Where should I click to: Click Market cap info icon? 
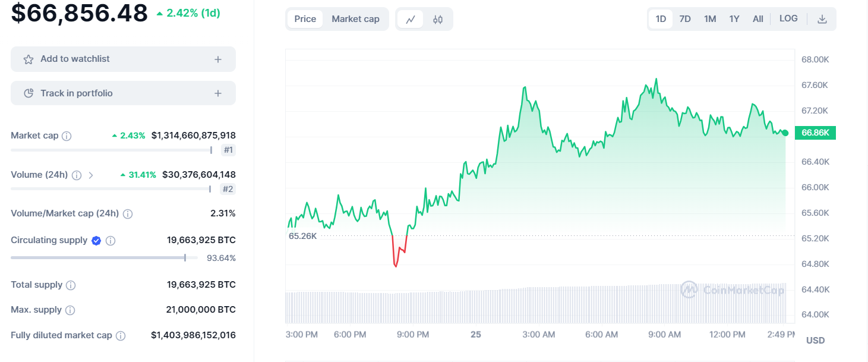tap(67, 136)
